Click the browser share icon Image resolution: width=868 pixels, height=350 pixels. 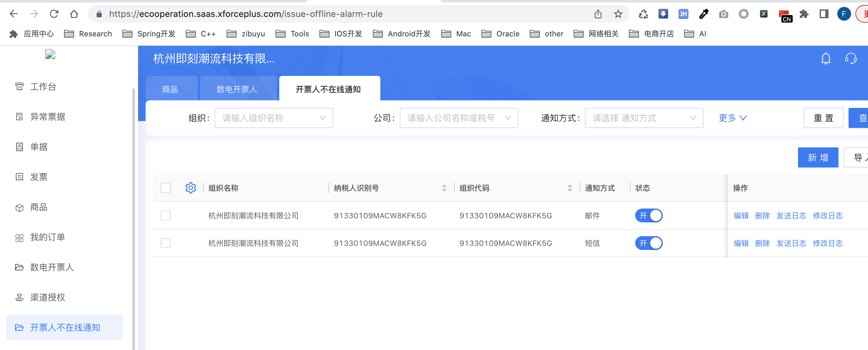pyautogui.click(x=598, y=14)
